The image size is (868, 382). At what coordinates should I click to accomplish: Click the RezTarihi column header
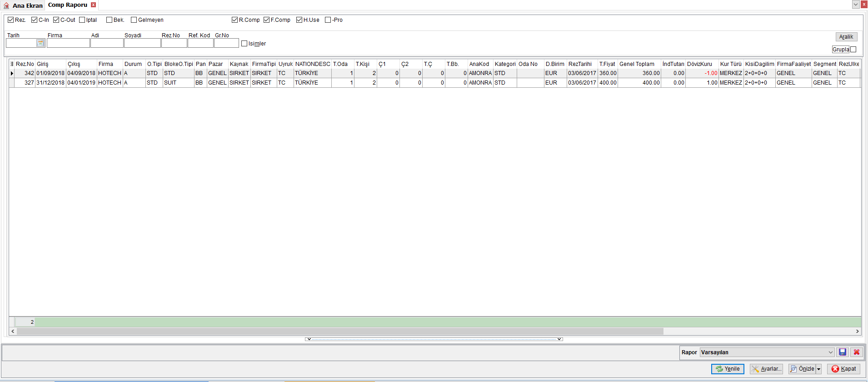pos(582,64)
